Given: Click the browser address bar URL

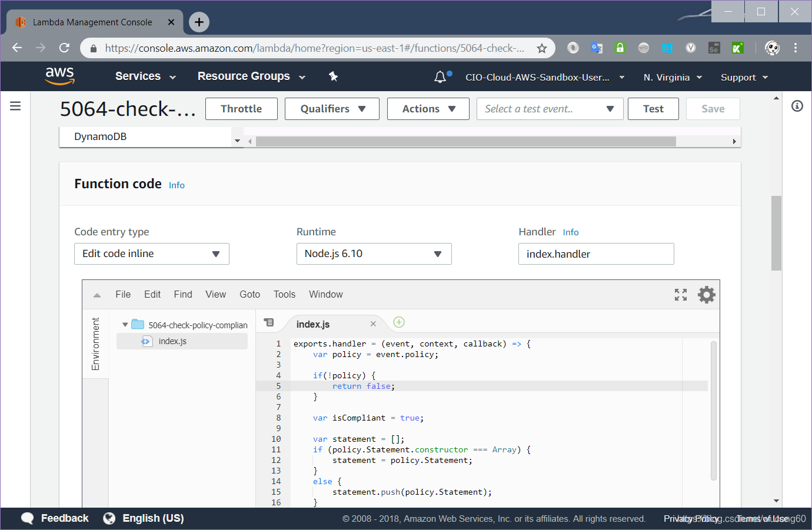Looking at the screenshot, I should click(314, 48).
